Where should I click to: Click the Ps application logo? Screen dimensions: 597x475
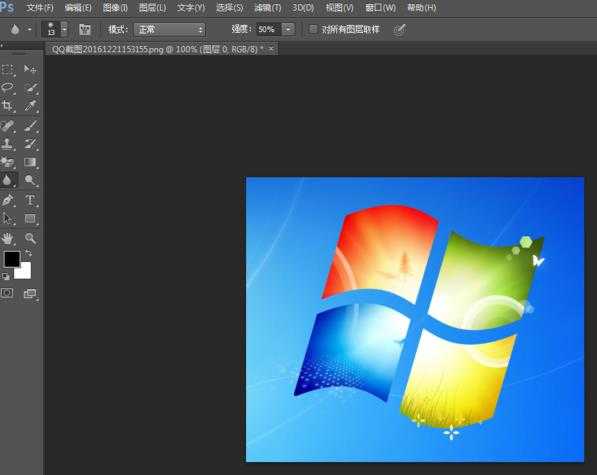click(x=7, y=7)
